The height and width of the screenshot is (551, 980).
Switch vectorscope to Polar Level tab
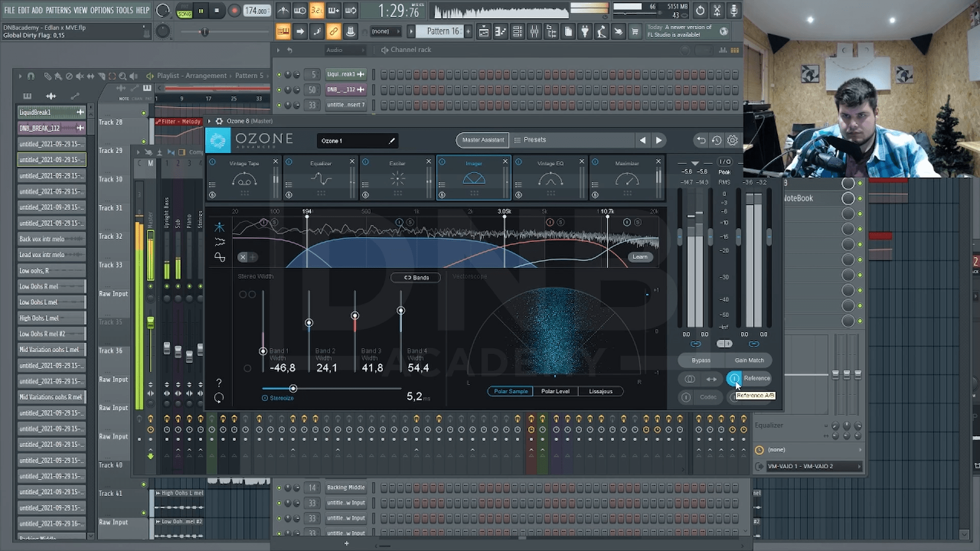pos(555,391)
